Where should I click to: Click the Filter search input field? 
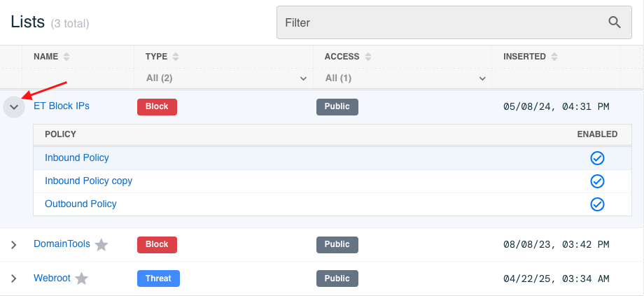(441, 22)
